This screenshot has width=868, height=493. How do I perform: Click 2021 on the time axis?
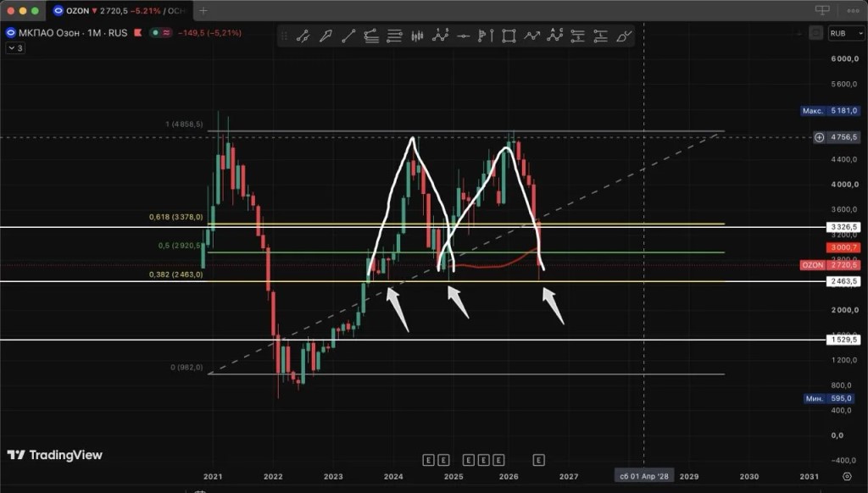(213, 476)
